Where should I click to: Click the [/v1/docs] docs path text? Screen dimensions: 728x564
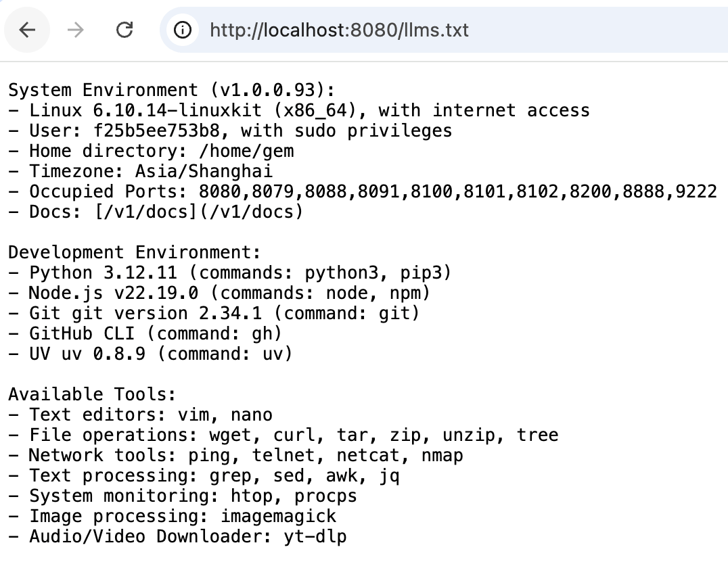coord(140,212)
